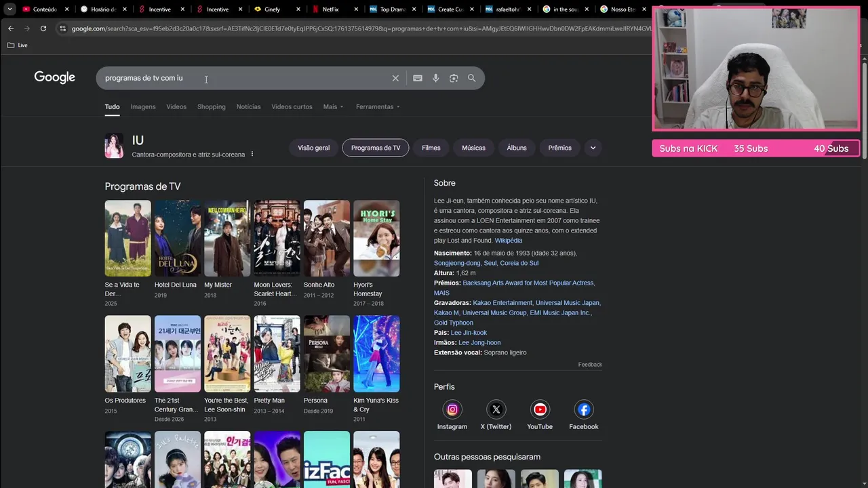The width and height of the screenshot is (868, 488).
Task: Open the Live bookmarks folder
Action: point(18,45)
